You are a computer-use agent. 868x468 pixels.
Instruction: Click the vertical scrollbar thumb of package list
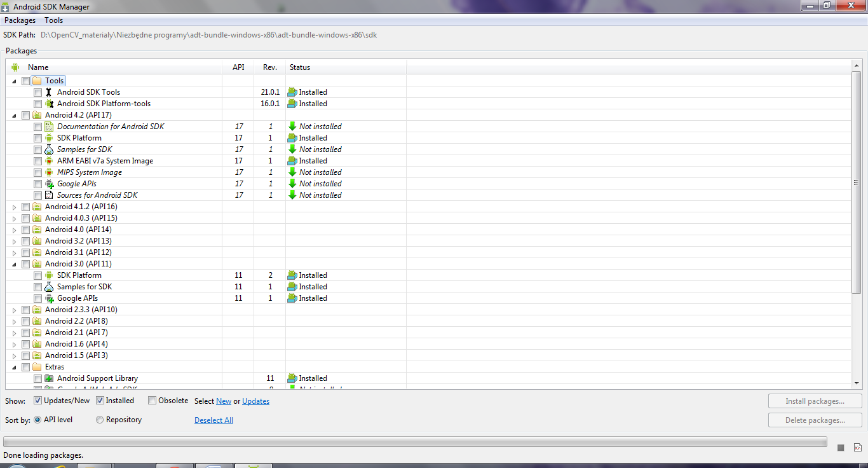coord(857,183)
